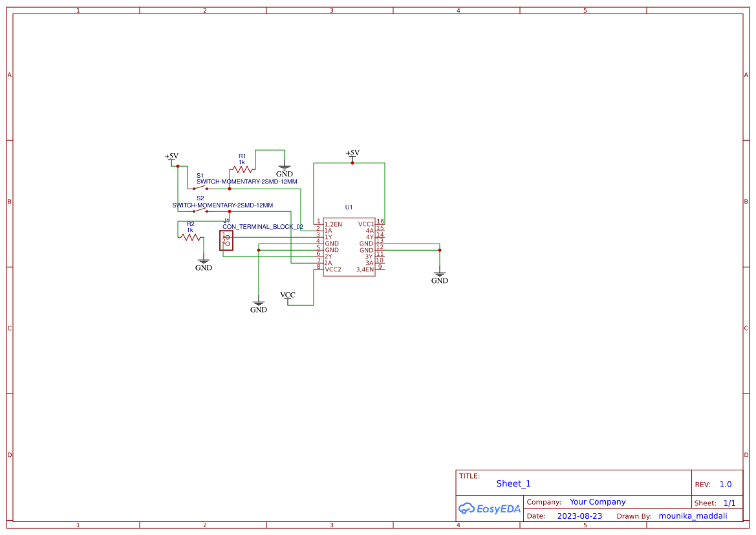Select the +5V symbol above U1
The height and width of the screenshot is (535, 756).
click(x=352, y=154)
